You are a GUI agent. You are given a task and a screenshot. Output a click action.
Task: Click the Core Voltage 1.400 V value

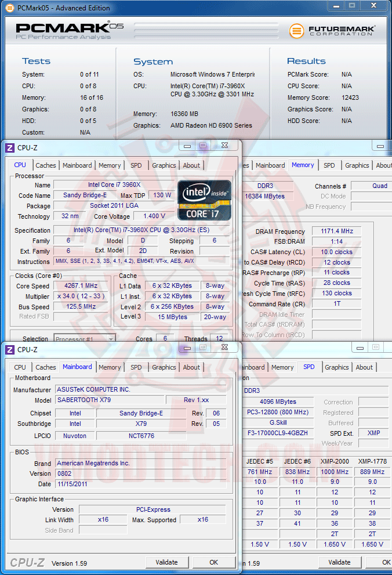click(x=154, y=216)
